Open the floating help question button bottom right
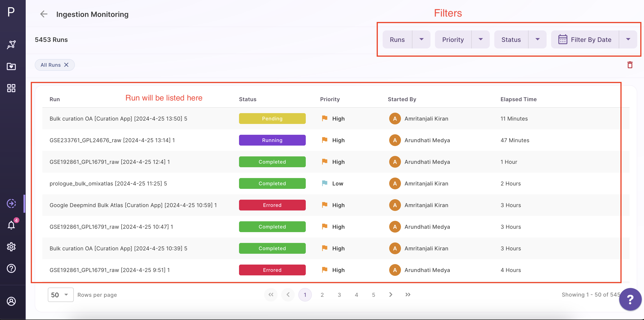The height and width of the screenshot is (320, 644). pyautogui.click(x=630, y=299)
